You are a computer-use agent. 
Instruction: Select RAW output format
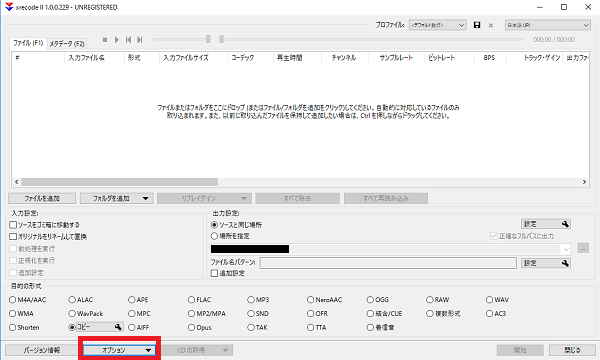pyautogui.click(x=430, y=300)
